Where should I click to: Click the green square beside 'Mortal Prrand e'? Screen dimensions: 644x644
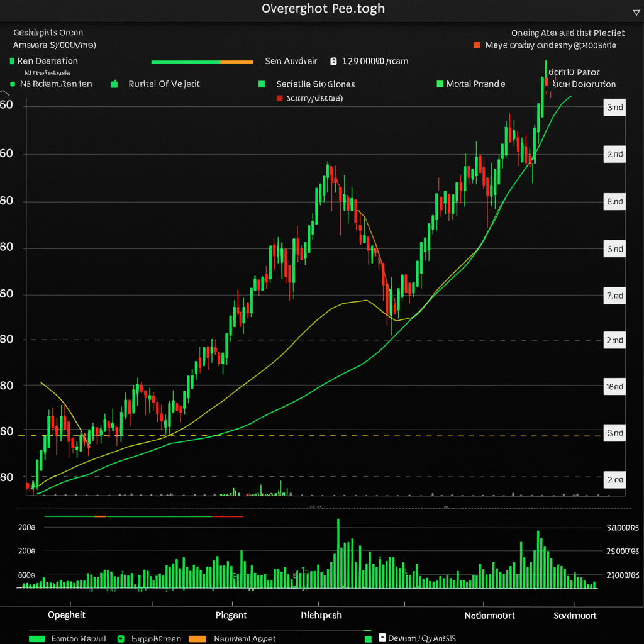pos(440,84)
